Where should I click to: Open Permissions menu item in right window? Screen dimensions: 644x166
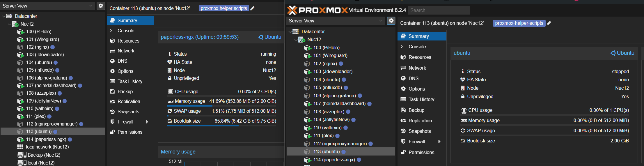click(x=422, y=152)
